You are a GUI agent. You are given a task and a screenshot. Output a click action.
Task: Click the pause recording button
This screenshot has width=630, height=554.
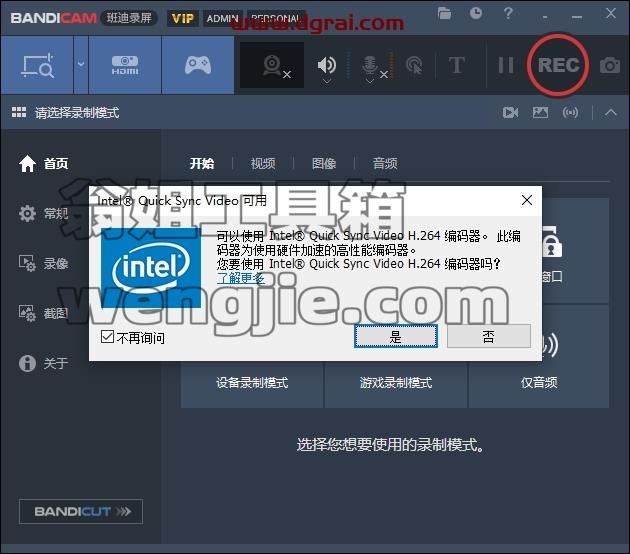506,65
